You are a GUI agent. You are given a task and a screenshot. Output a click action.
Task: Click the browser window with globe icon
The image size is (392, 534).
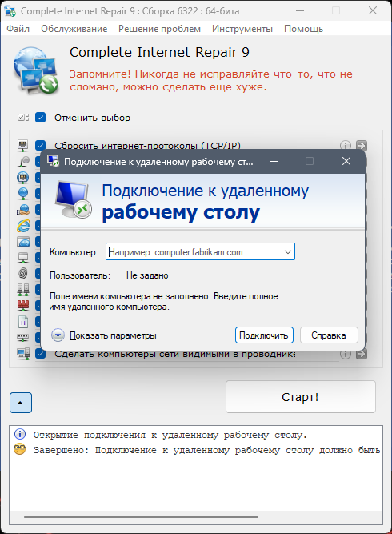22,242
